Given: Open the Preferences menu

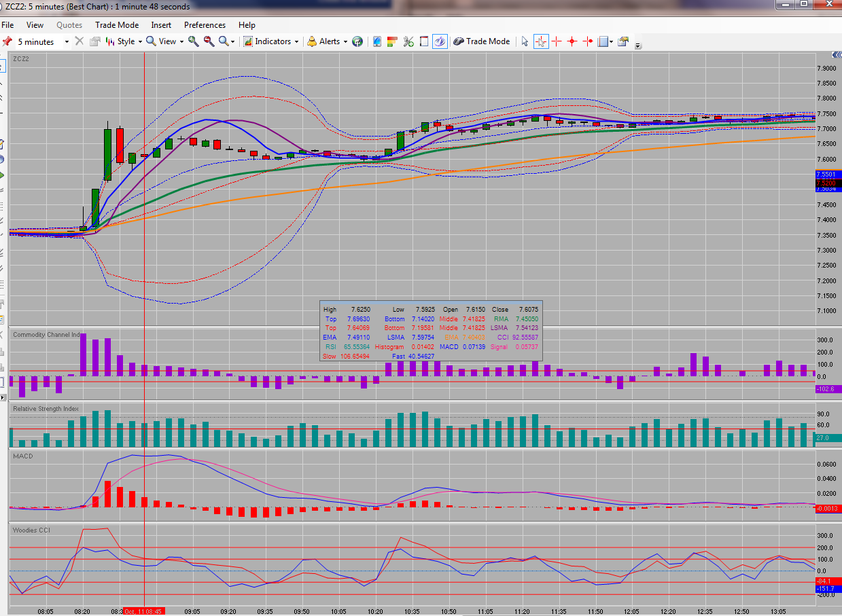Looking at the screenshot, I should click(206, 25).
